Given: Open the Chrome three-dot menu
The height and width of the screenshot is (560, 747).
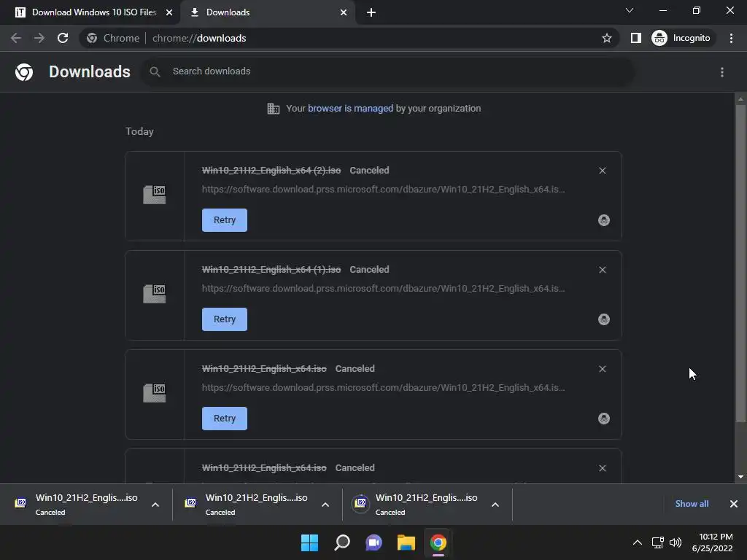Looking at the screenshot, I should point(731,38).
